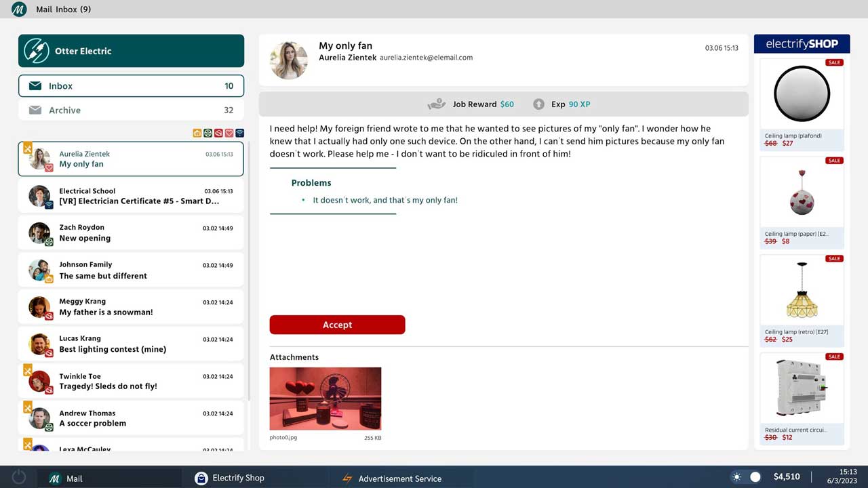Click the pink heart filter icon
Viewport: 868px width, 488px height.
[x=229, y=134]
